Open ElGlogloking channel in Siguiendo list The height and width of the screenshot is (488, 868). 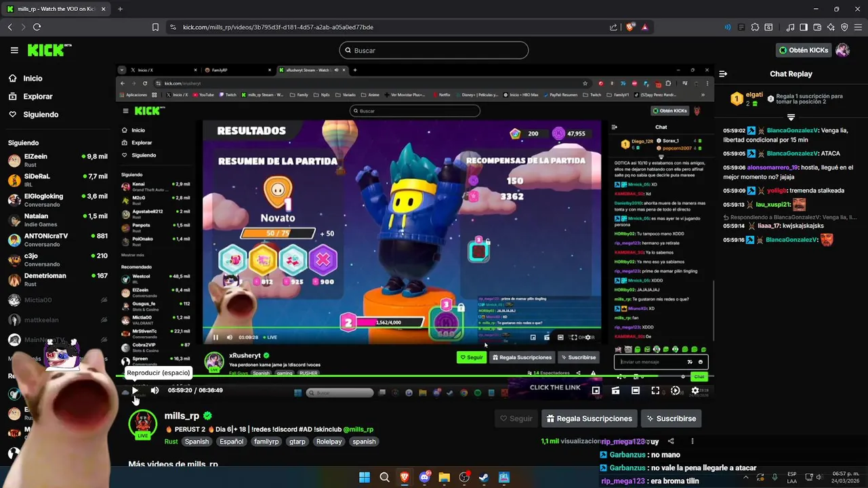point(58,199)
